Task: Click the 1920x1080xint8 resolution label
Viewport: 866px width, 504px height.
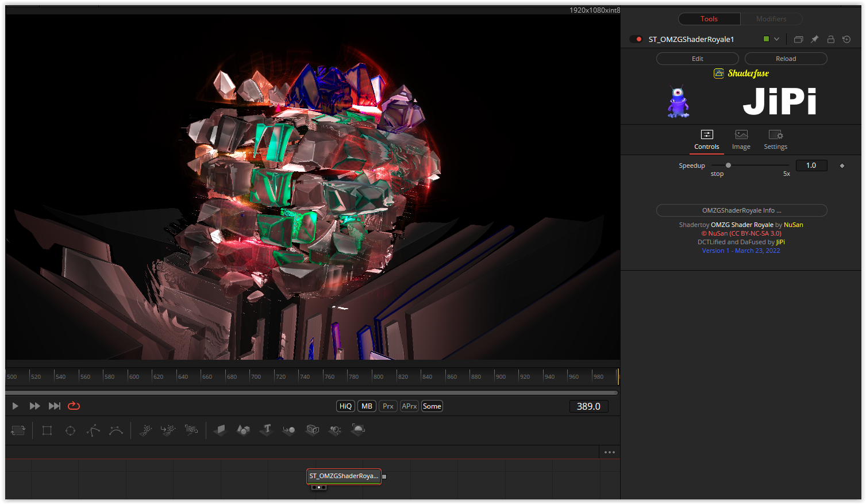Action: click(x=595, y=10)
